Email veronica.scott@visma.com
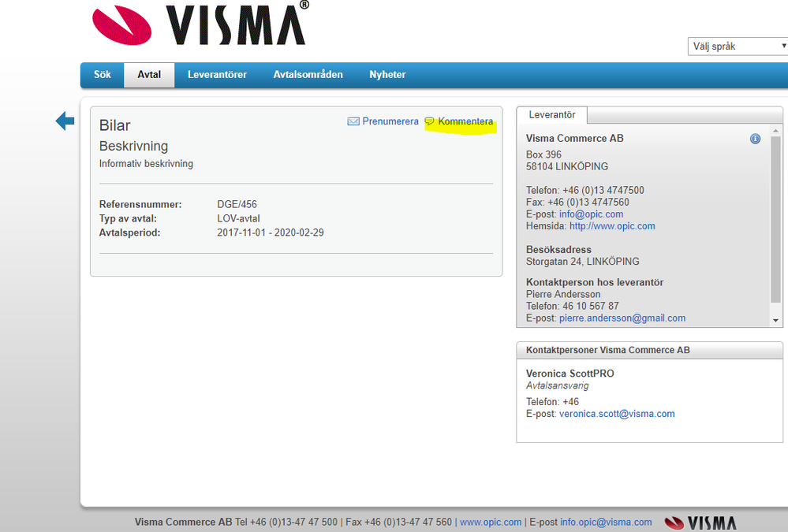This screenshot has height=532, width=788. [x=617, y=414]
